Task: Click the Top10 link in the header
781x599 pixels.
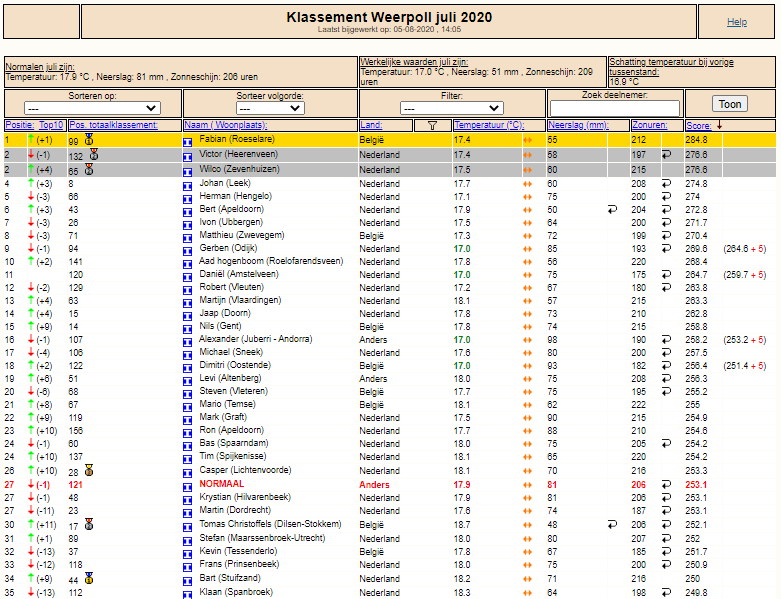Action: click(x=51, y=125)
